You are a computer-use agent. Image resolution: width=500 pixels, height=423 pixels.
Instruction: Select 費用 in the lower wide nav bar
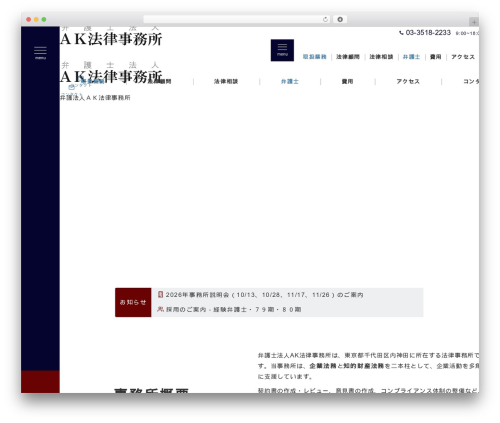pos(347,81)
